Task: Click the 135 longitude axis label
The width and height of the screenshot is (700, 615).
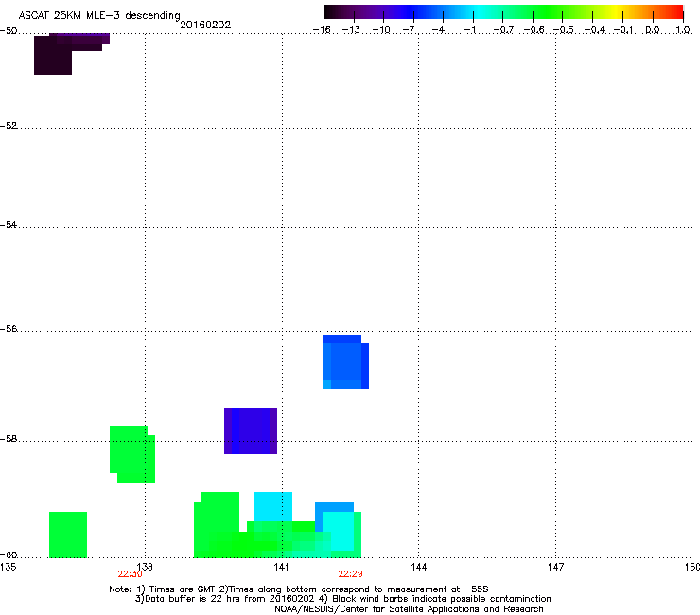Action: (9, 567)
